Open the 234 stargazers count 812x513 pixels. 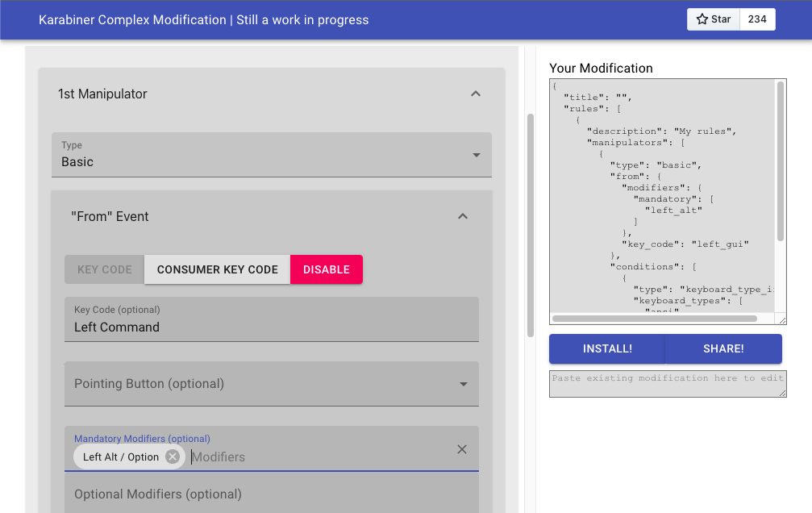click(757, 19)
